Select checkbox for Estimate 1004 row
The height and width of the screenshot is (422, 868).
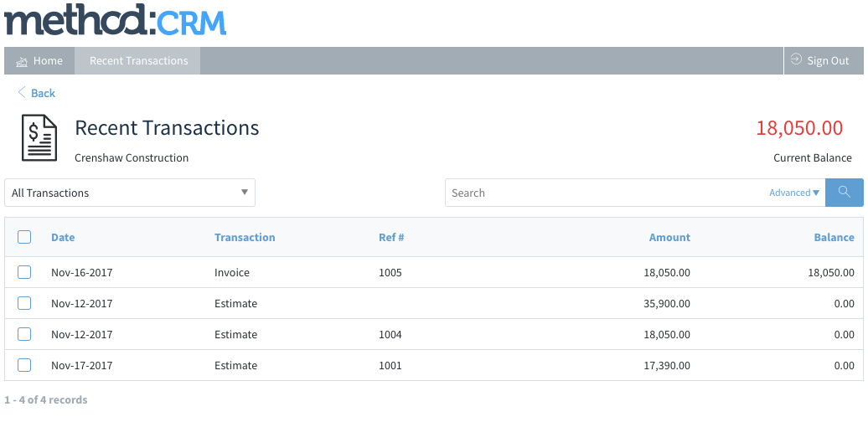pyautogui.click(x=24, y=334)
